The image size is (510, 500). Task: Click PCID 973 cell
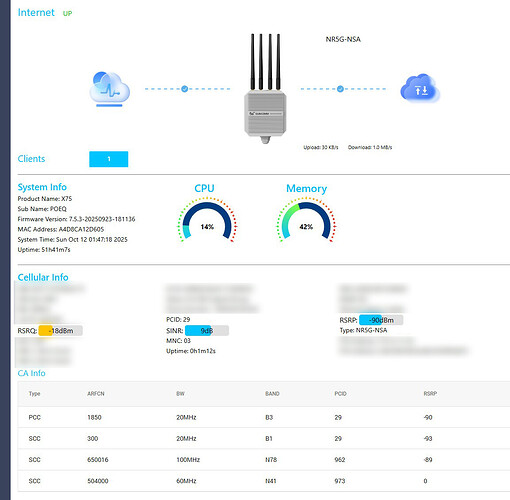click(x=340, y=481)
